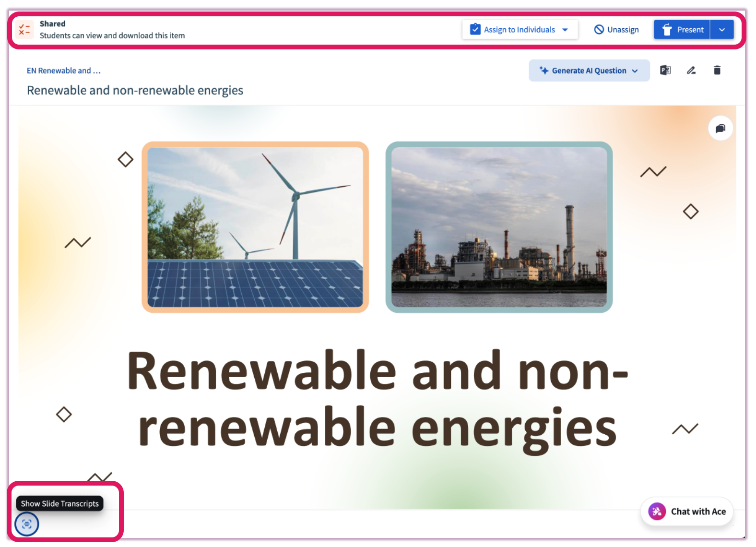Click the sparkle icon on Generate AI Question
The image size is (756, 547).
coord(543,71)
